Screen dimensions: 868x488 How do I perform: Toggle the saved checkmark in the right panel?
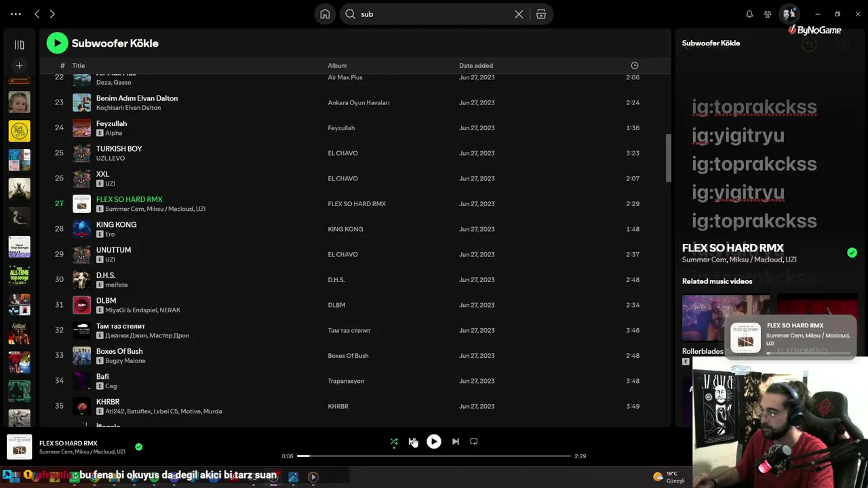852,253
